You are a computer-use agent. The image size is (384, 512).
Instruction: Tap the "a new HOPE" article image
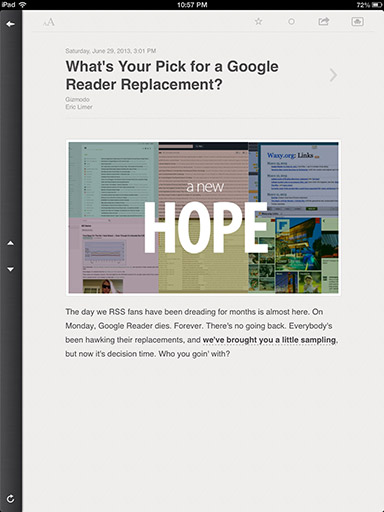point(203,218)
